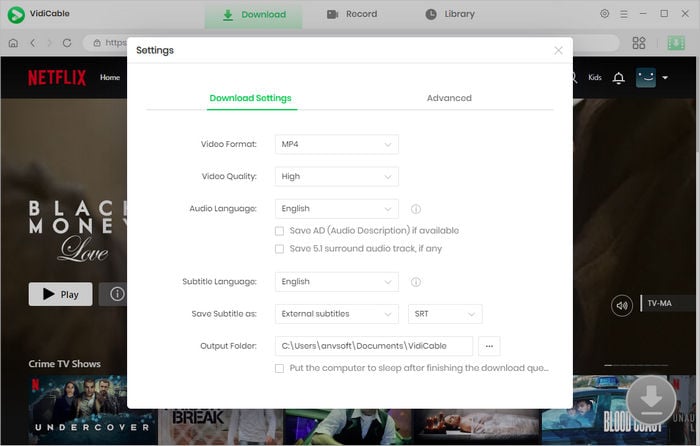Image resolution: width=700 pixels, height=446 pixels.
Task: Click the Netflix Kids link
Action: pyautogui.click(x=595, y=77)
